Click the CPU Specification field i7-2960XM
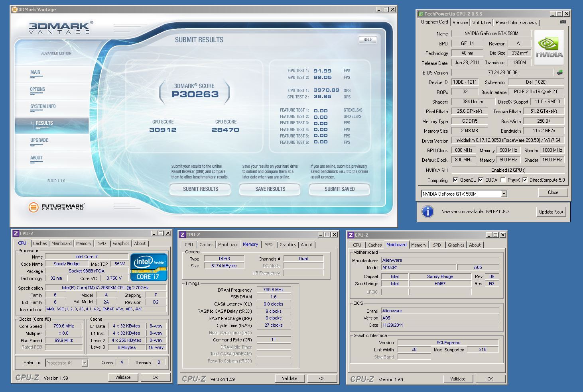 [x=105, y=288]
